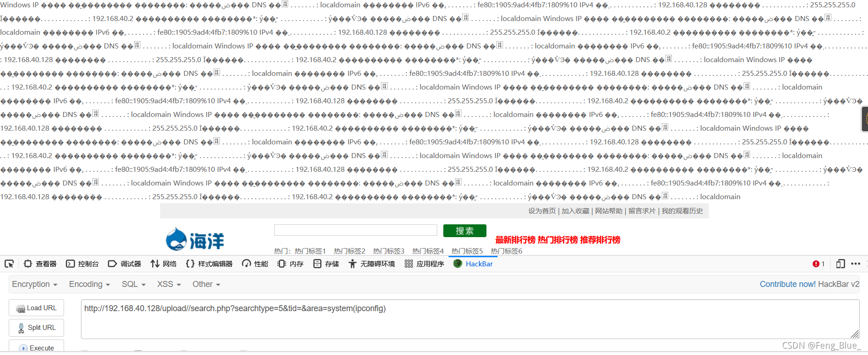Click the 热门标签4 tag link
Screen dimensions: 868x355
click(428, 251)
